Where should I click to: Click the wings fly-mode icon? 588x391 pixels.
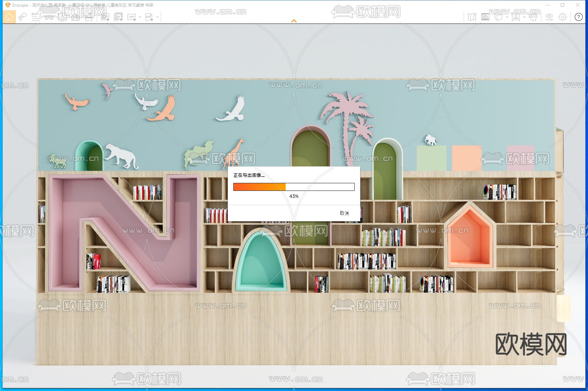pos(516,17)
